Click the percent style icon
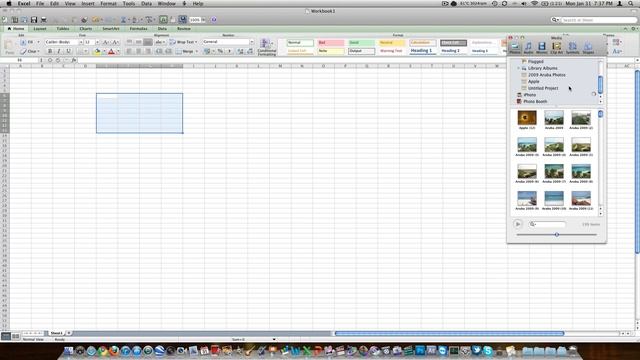This screenshot has width=640, height=360. [x=220, y=51]
